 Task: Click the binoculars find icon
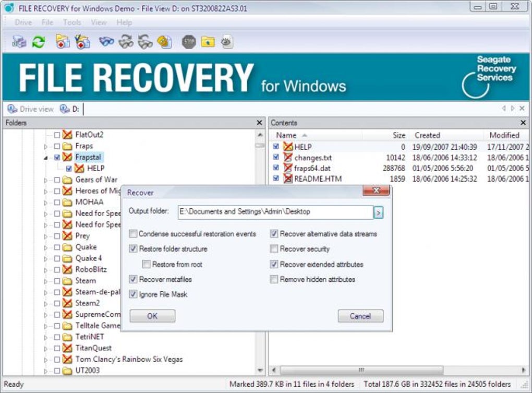pyautogui.click(x=106, y=42)
